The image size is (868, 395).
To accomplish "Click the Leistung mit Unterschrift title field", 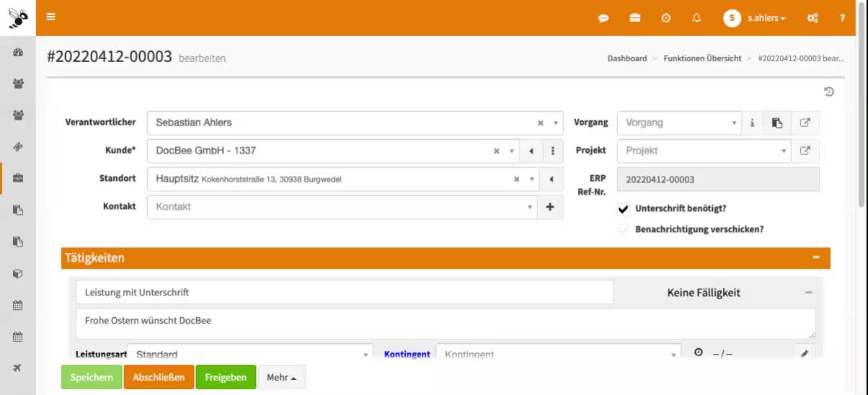I will pyautogui.click(x=345, y=293).
